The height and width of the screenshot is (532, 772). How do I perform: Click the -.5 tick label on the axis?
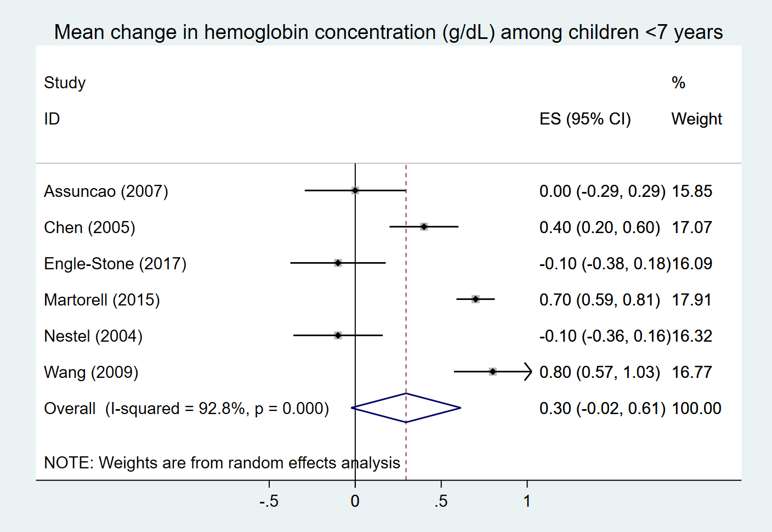(x=269, y=501)
